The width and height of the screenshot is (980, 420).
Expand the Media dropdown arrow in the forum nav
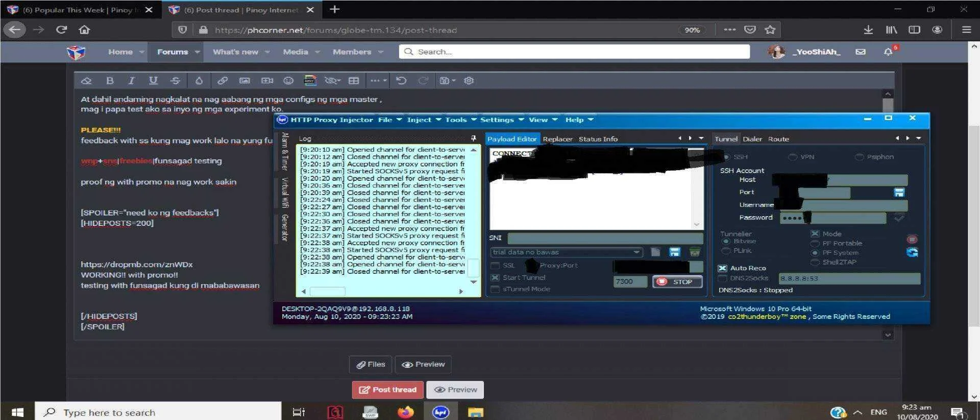[317, 52]
